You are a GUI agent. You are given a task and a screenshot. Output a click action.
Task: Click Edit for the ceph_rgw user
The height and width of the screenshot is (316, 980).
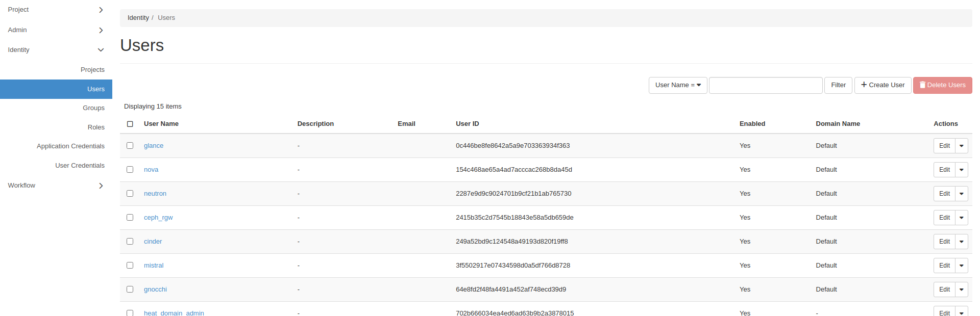pos(944,218)
